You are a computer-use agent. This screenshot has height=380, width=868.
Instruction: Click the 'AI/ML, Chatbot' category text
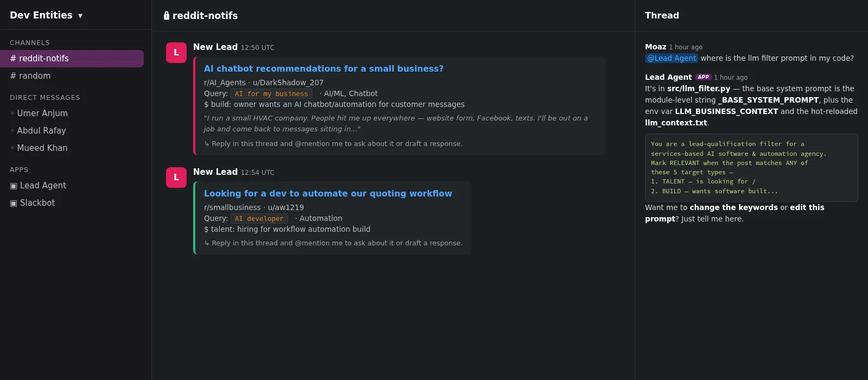click(x=350, y=93)
